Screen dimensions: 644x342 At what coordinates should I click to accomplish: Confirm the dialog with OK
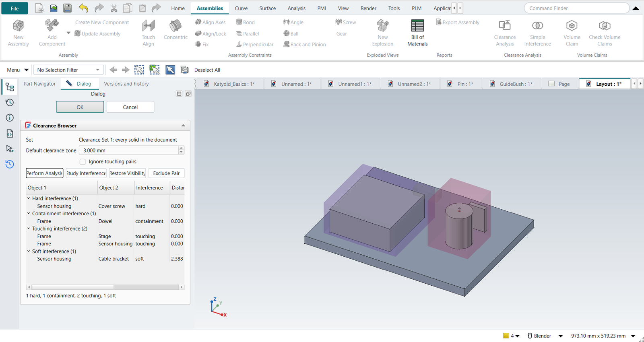[x=80, y=107]
